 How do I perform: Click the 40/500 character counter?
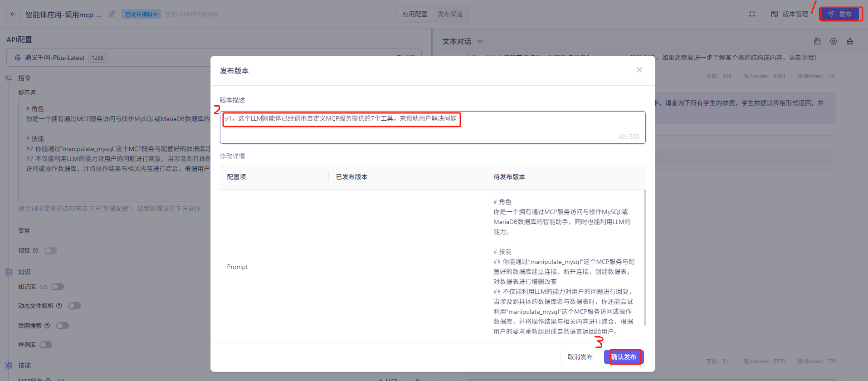(629, 137)
